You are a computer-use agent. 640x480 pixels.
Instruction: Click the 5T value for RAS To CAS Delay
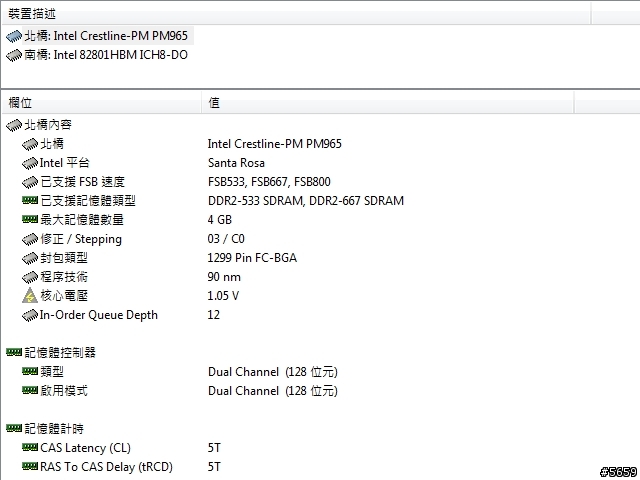click(x=214, y=467)
